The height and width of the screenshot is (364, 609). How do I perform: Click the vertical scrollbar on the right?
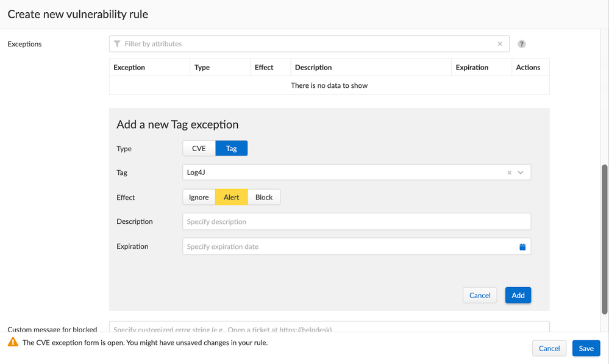(x=605, y=238)
